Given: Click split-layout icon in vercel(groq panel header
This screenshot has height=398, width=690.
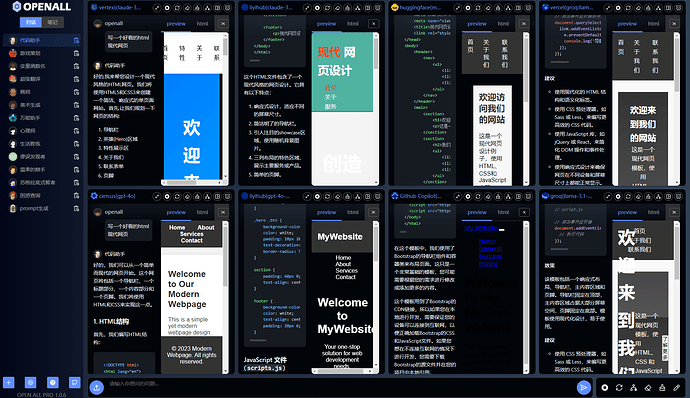Looking at the screenshot, I should tap(669, 8).
